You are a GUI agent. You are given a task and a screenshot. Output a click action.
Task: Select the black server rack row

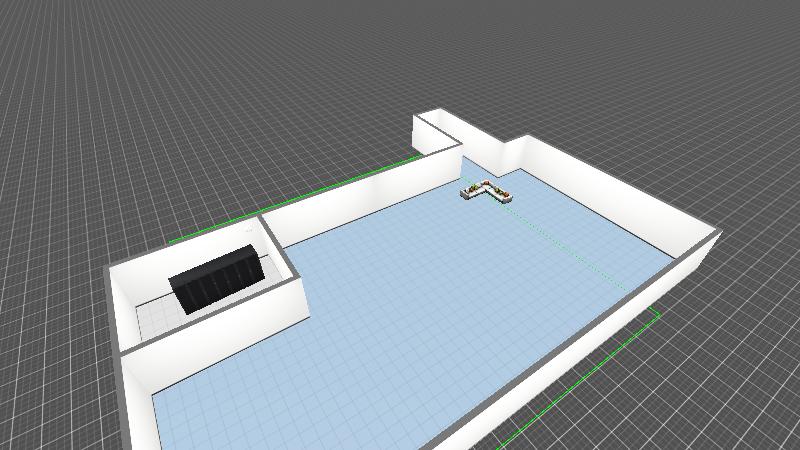(x=217, y=278)
